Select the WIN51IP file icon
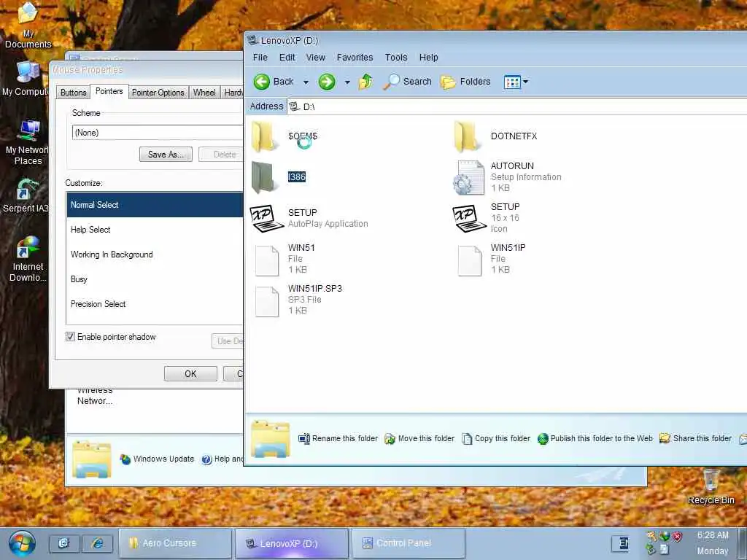Screen dimensions: 747x560 click(470, 260)
